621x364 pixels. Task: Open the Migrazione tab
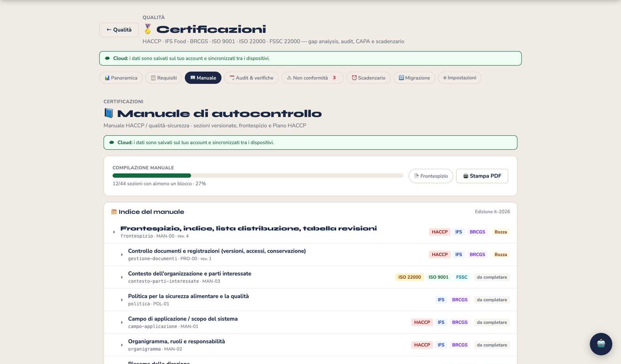coord(415,78)
